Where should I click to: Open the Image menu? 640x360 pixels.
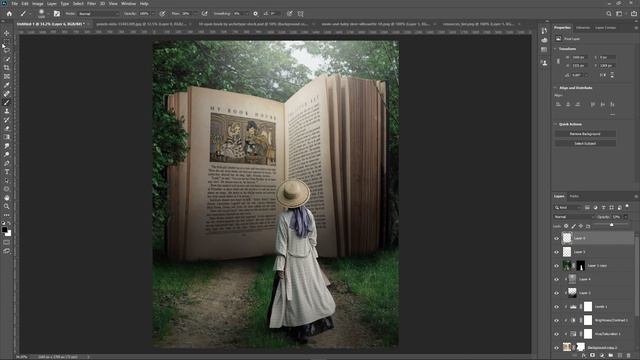[38, 4]
